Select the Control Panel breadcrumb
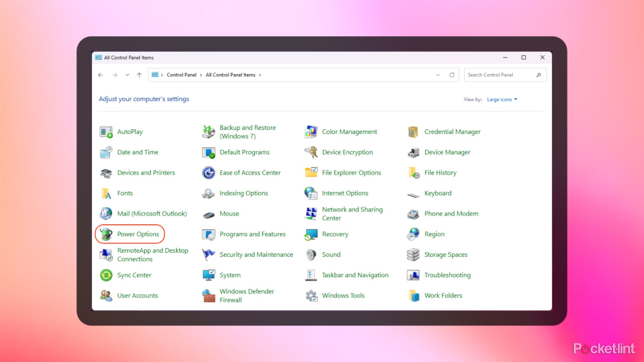This screenshot has height=362, width=644. click(181, 75)
